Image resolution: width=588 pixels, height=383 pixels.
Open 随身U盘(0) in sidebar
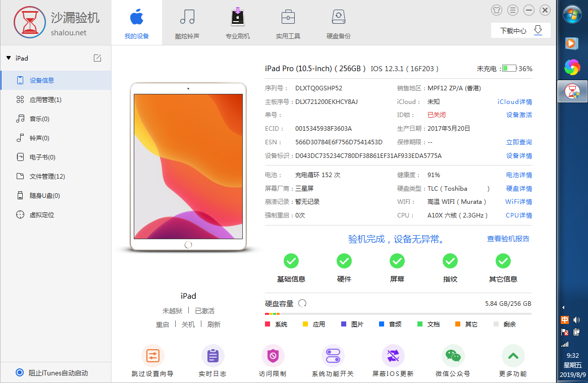click(56, 195)
